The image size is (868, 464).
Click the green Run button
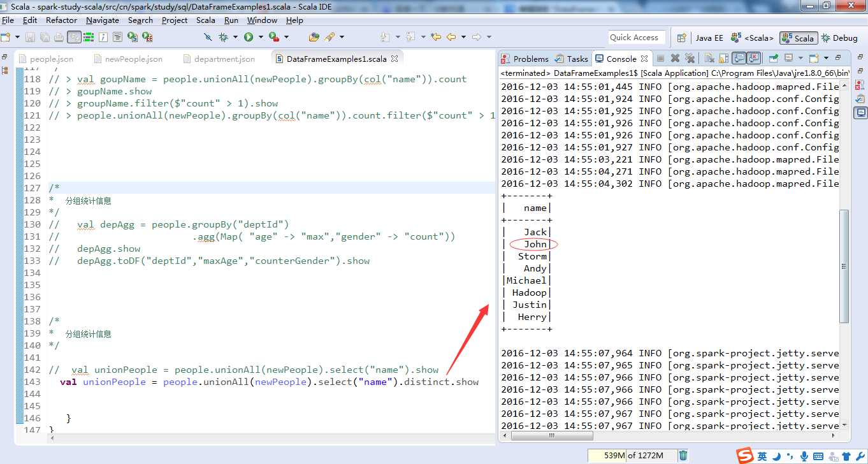pyautogui.click(x=249, y=37)
